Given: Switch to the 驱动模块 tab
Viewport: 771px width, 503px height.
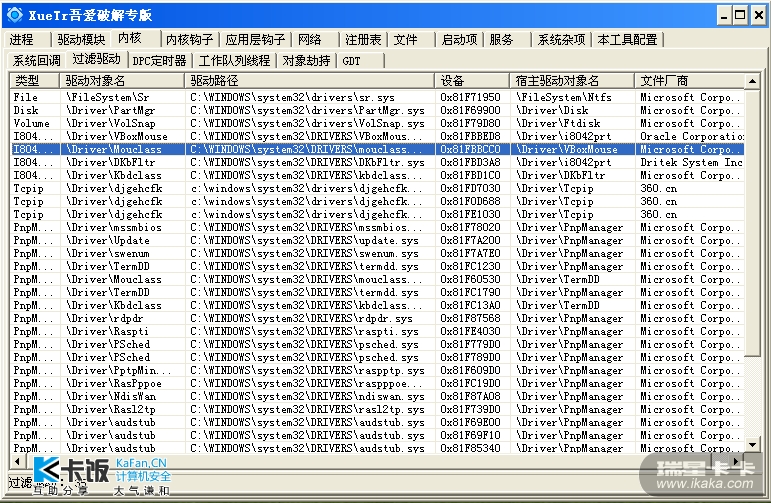Looking at the screenshot, I should point(81,39).
